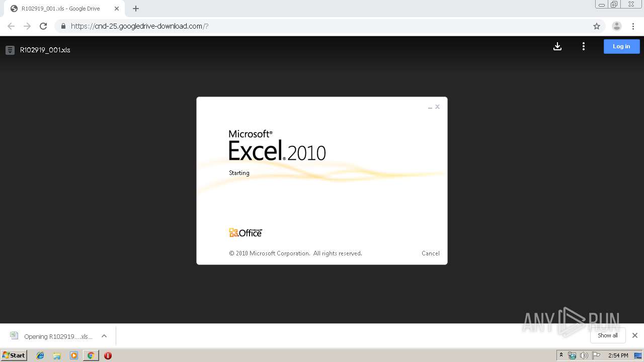The width and height of the screenshot is (644, 362).
Task: Click the volume speaker tray icon
Action: [584, 355]
